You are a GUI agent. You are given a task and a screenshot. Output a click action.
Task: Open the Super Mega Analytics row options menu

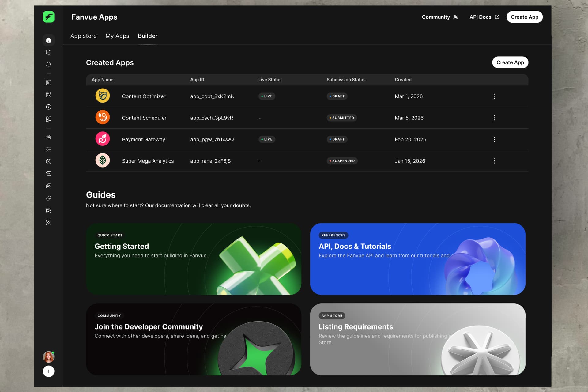(x=494, y=161)
